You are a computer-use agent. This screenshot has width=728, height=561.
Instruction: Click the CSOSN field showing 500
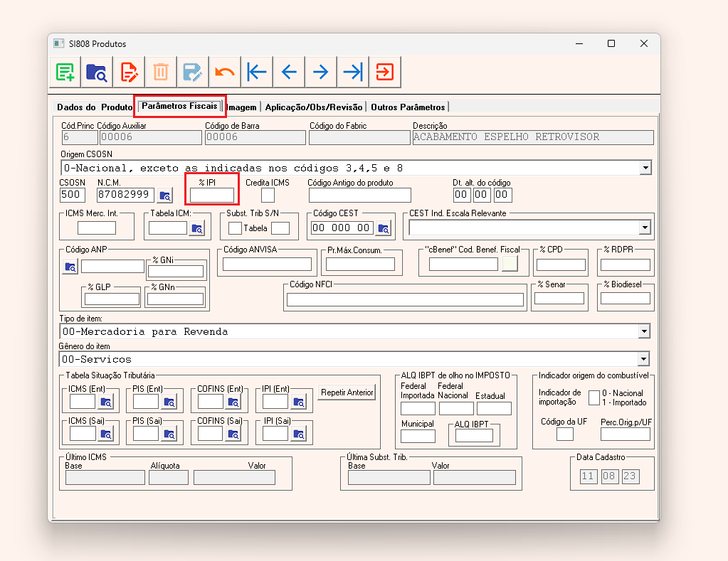(73, 195)
